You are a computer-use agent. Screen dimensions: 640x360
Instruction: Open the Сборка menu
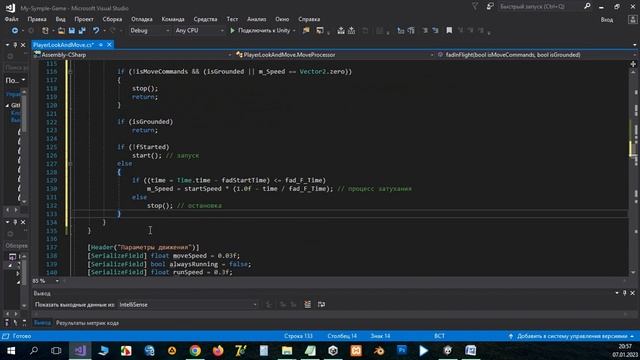(x=112, y=19)
